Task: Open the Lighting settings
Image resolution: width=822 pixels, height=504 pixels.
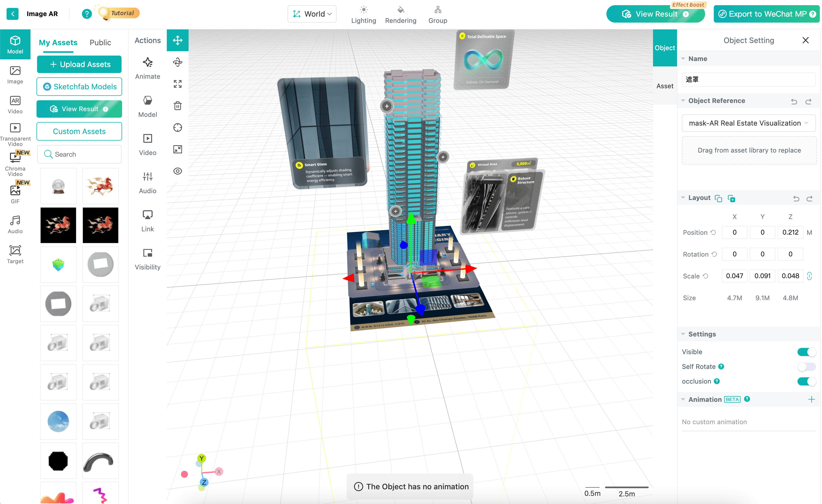Action: tap(363, 15)
